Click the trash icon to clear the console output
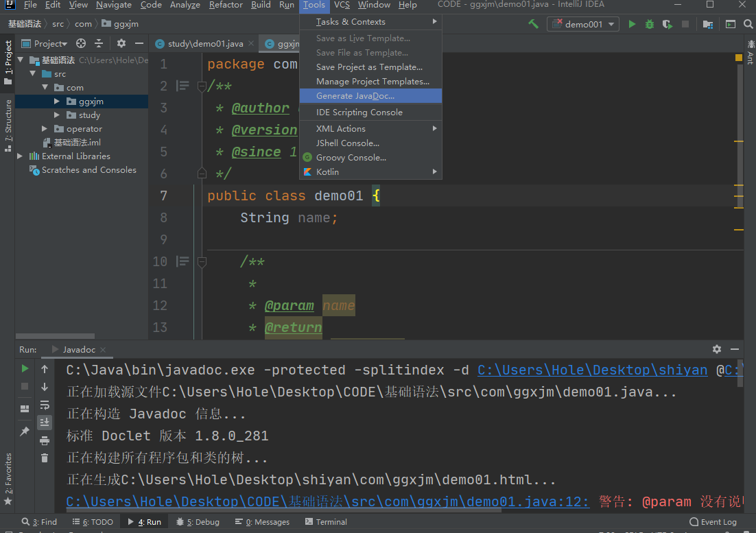Screen dimensions: 756x533 point(45,458)
